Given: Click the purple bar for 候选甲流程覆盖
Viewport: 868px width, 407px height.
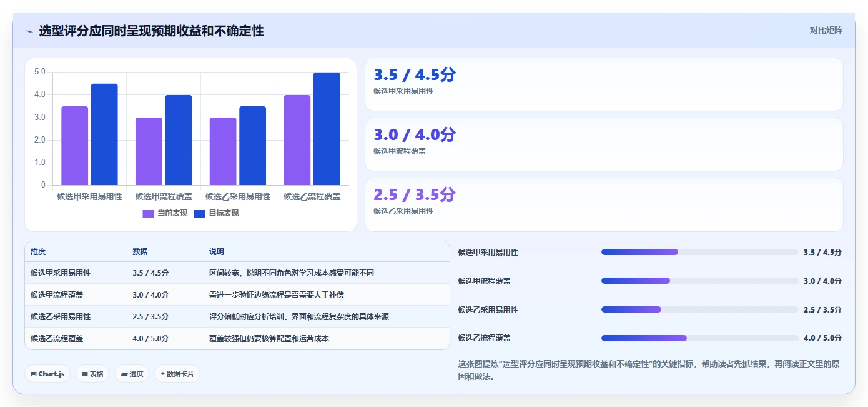Looking at the screenshot, I should (149, 151).
